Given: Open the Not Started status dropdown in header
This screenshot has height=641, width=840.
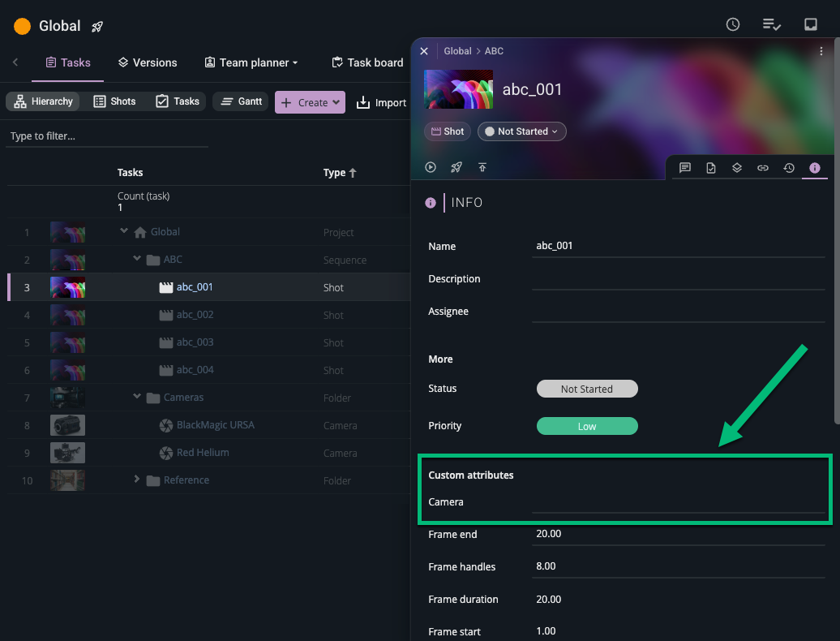Looking at the screenshot, I should point(521,131).
